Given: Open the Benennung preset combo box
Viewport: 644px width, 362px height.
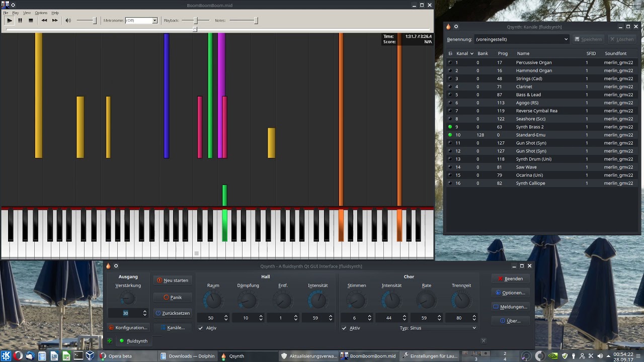Looking at the screenshot, I should point(522,39).
